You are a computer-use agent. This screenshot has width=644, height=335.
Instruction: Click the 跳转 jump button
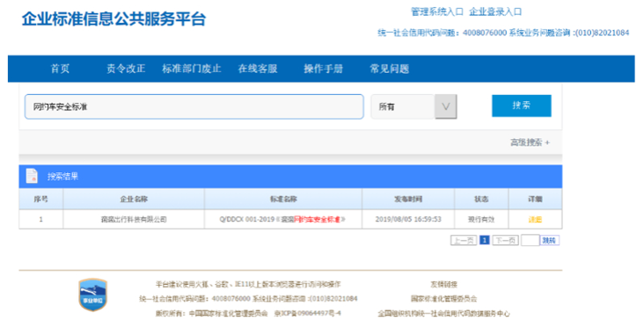(549, 240)
